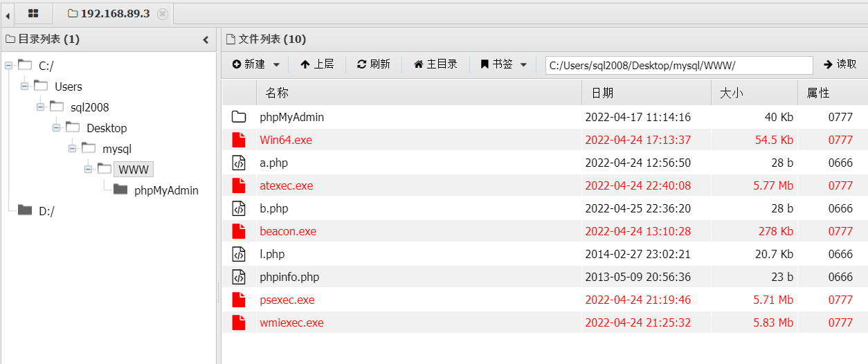The width and height of the screenshot is (868, 364).
Task: Open the D:/ drive label
Action: tap(46, 212)
